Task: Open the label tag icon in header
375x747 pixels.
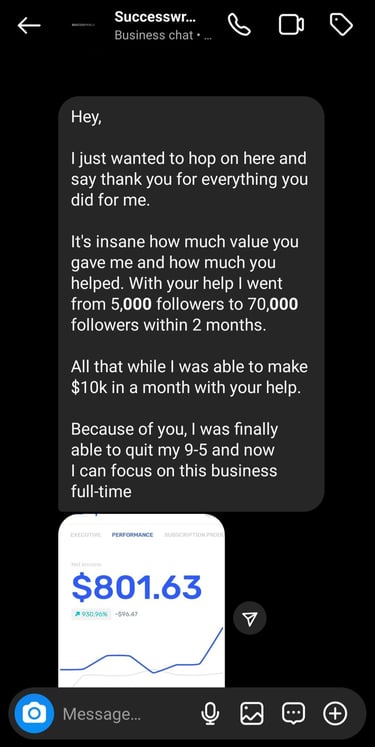Action: (342, 25)
